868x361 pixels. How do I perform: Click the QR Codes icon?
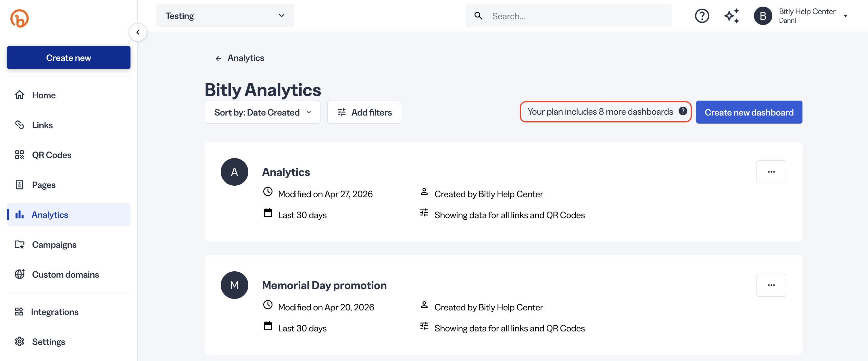coord(20,155)
